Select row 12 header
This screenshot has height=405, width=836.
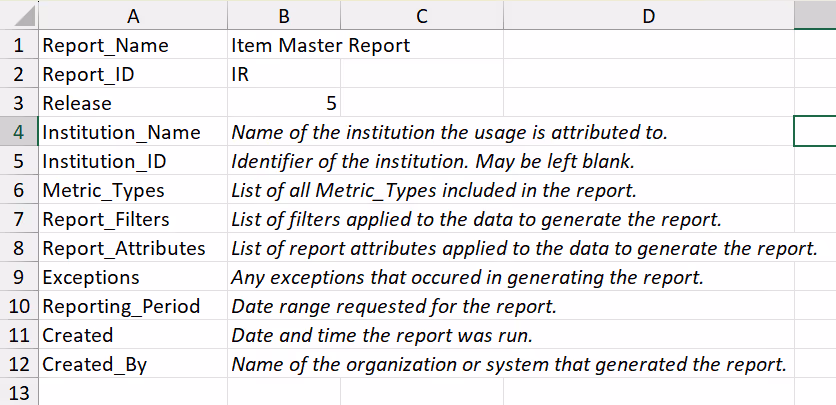19,363
